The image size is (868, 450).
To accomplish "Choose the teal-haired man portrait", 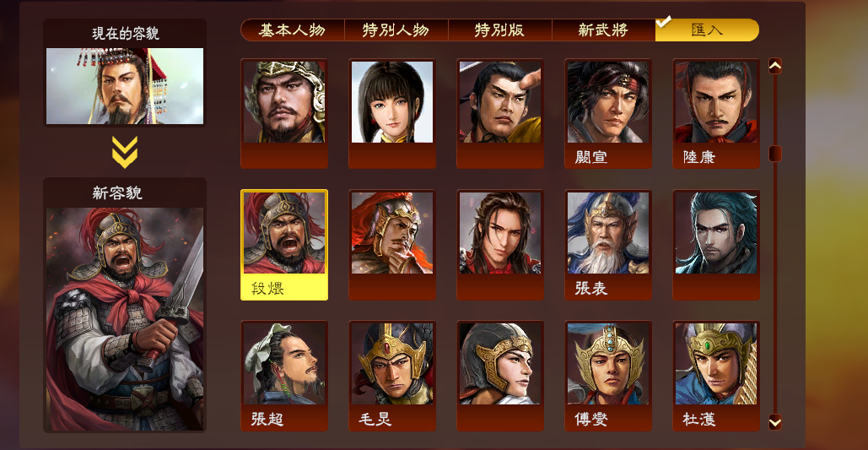I will pyautogui.click(x=716, y=245).
